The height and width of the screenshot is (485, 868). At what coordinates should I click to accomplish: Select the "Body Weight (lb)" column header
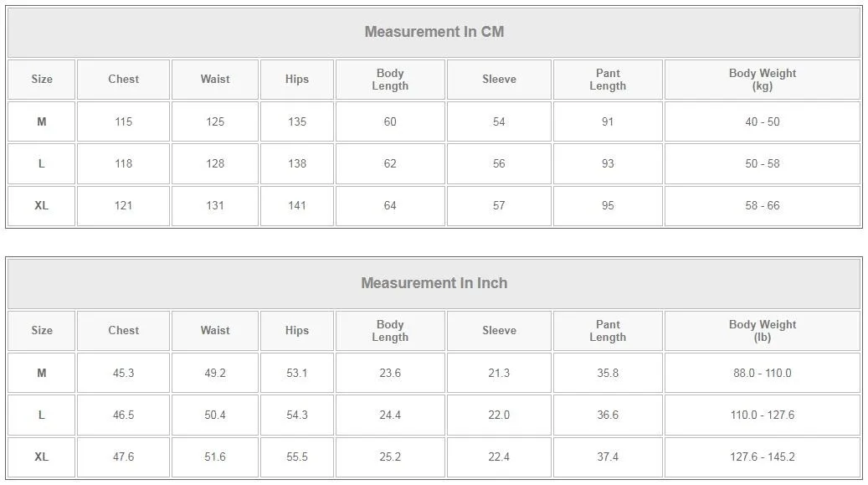coord(762,331)
